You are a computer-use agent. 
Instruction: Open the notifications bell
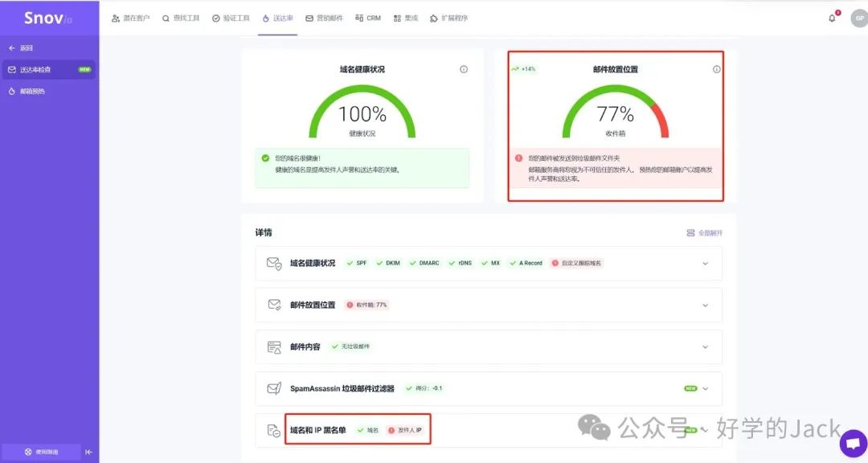(x=832, y=18)
